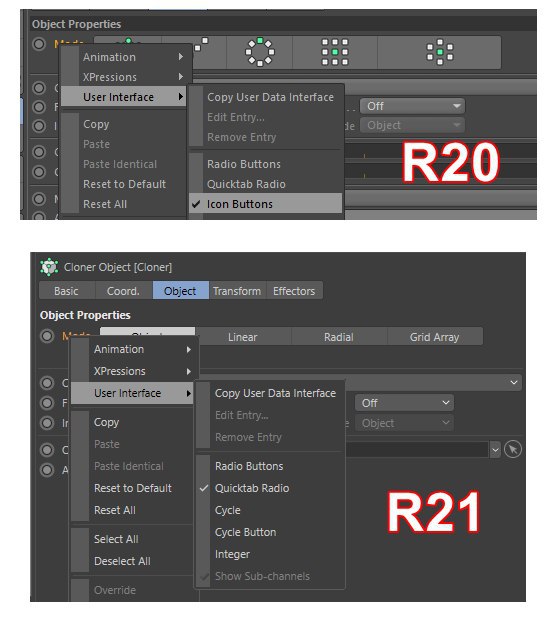Screen dimensions: 558x625
Task: Switch to the Basic tab
Action: pyautogui.click(x=67, y=291)
